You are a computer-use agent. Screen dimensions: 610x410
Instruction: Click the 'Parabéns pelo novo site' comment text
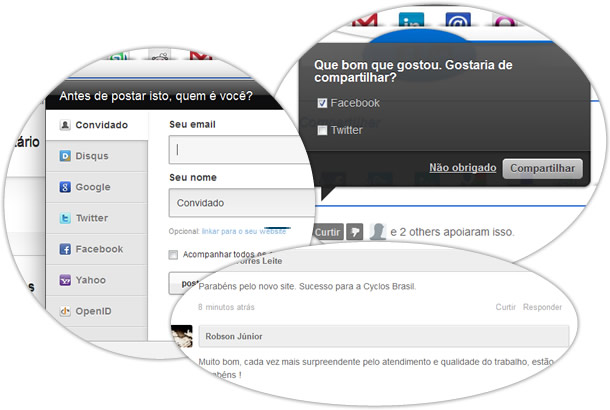(x=307, y=287)
